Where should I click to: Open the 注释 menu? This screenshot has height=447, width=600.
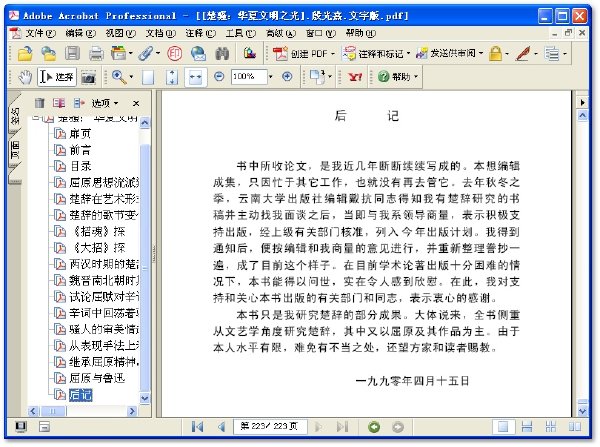(200, 34)
